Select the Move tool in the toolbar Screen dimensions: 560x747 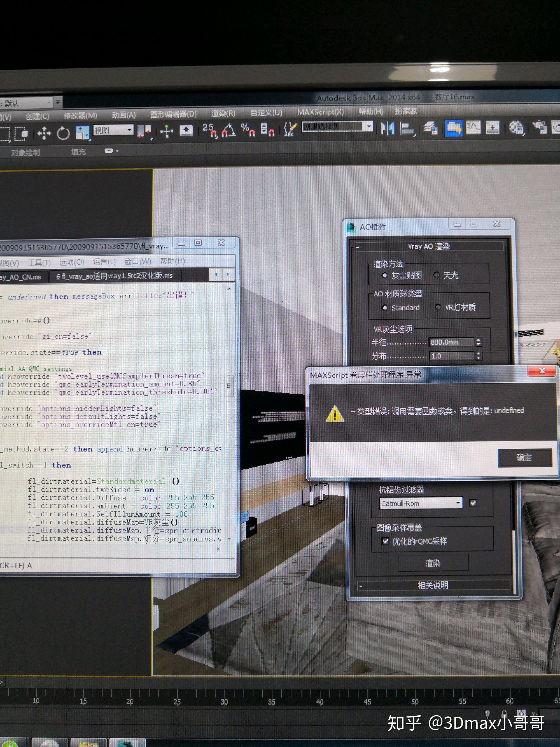(x=44, y=133)
